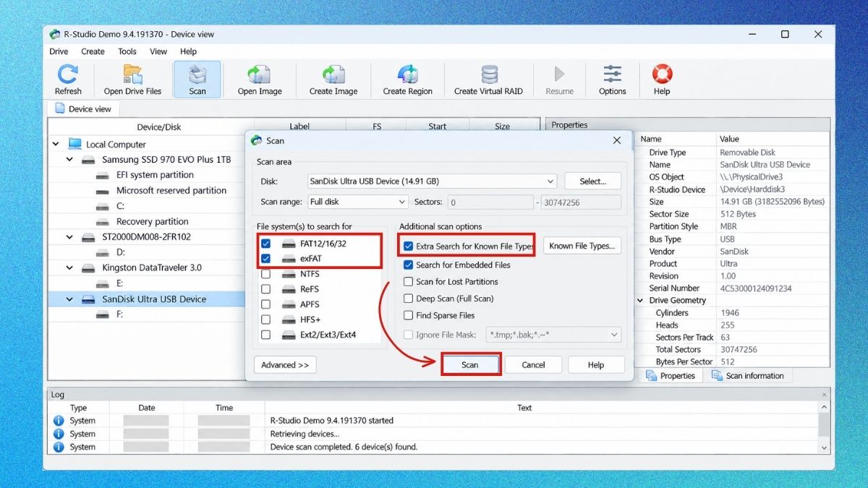Uncheck the exFAT file system checkbox
Image resolution: width=868 pixels, height=488 pixels.
coord(265,258)
